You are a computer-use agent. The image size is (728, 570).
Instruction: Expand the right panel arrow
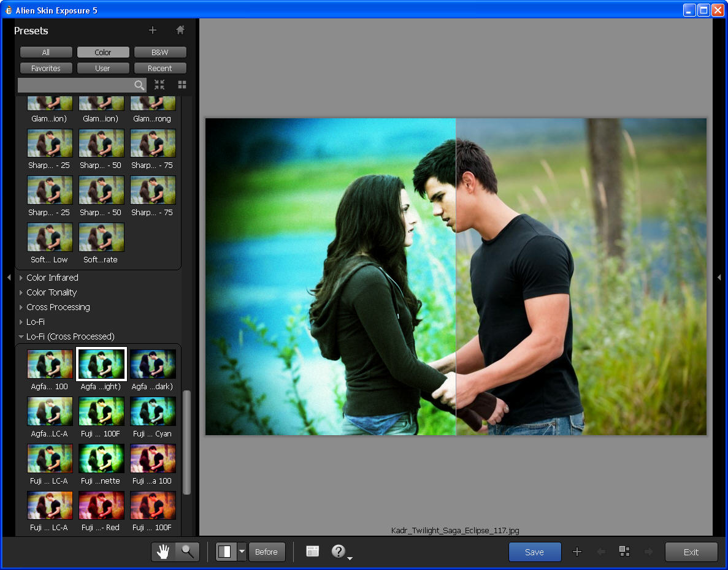719,278
